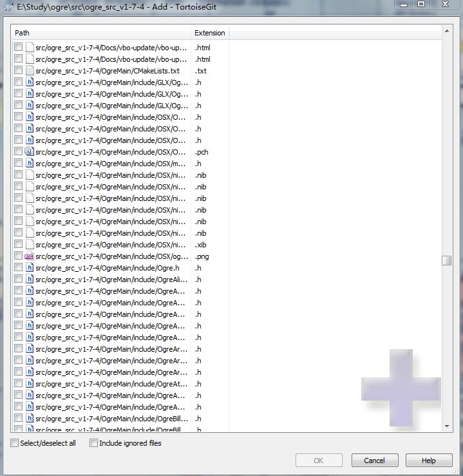Select the checkbox for the OgreAt… header
The width and height of the screenshot is (463, 476).
[x=18, y=383]
